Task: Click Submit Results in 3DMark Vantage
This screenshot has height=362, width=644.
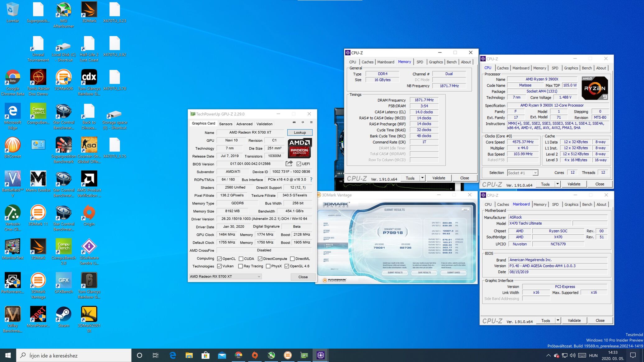Action: 395,273
